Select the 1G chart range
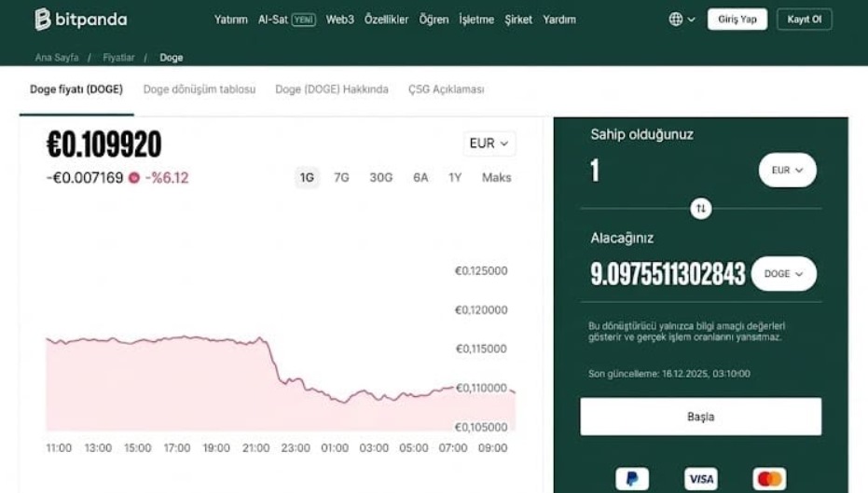The height and width of the screenshot is (493, 868). 307,178
